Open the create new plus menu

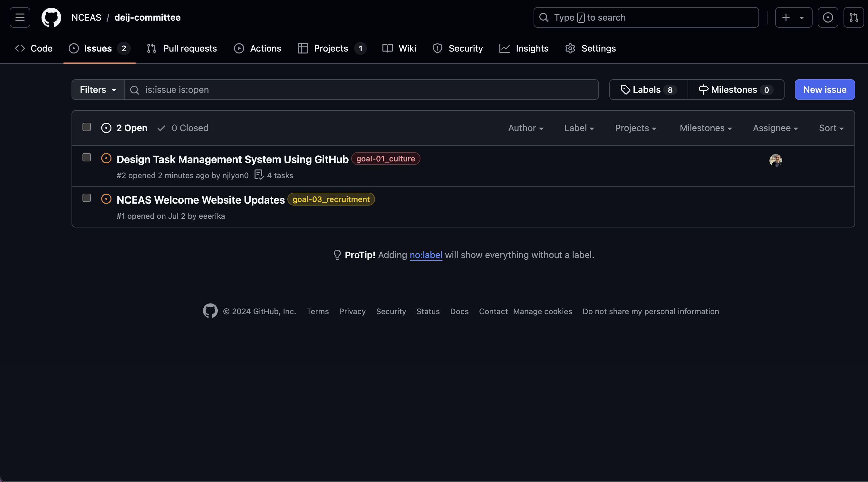point(794,17)
